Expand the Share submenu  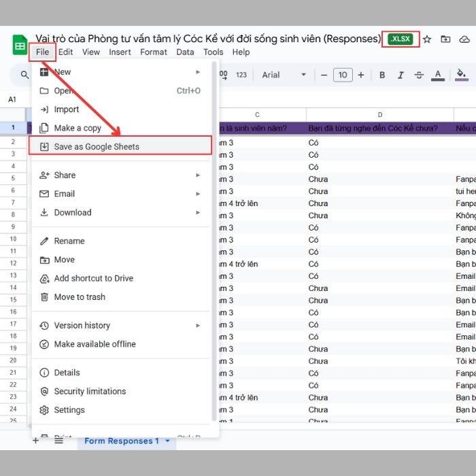pos(120,175)
